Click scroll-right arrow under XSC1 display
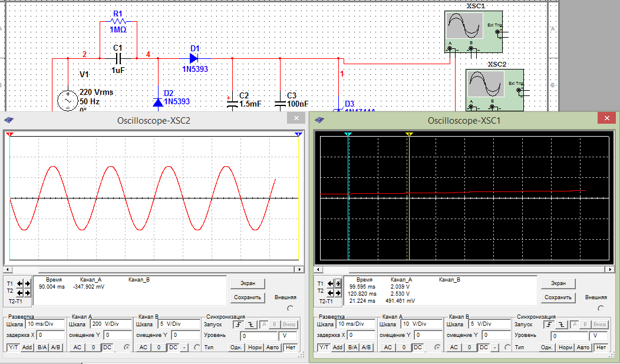The image size is (620, 364). tap(611, 270)
